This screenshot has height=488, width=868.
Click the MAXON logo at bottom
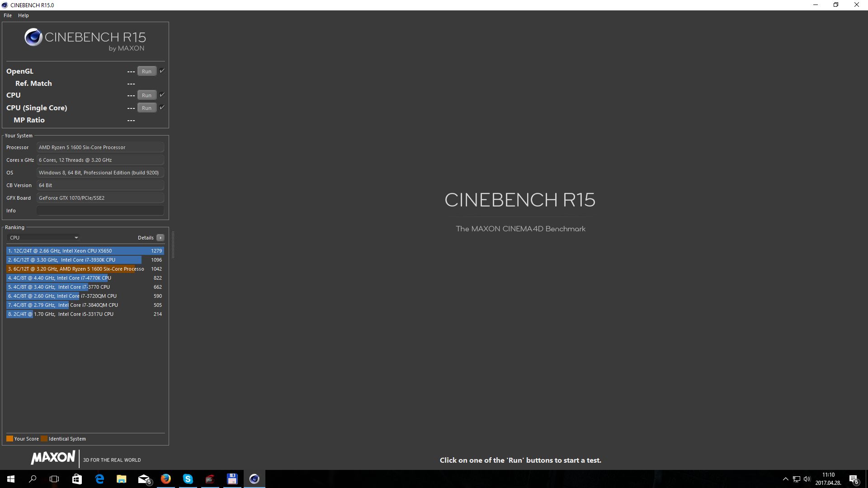click(53, 458)
